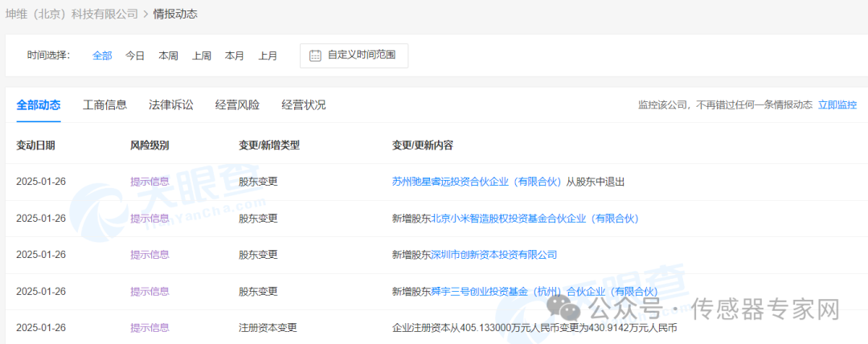The width and height of the screenshot is (868, 344).
Task: Filter updates by 本周
Action: click(168, 55)
